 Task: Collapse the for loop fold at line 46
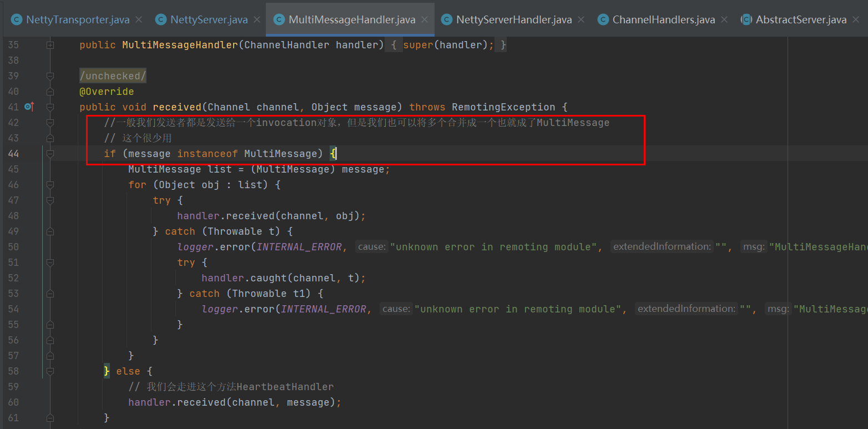coord(50,185)
